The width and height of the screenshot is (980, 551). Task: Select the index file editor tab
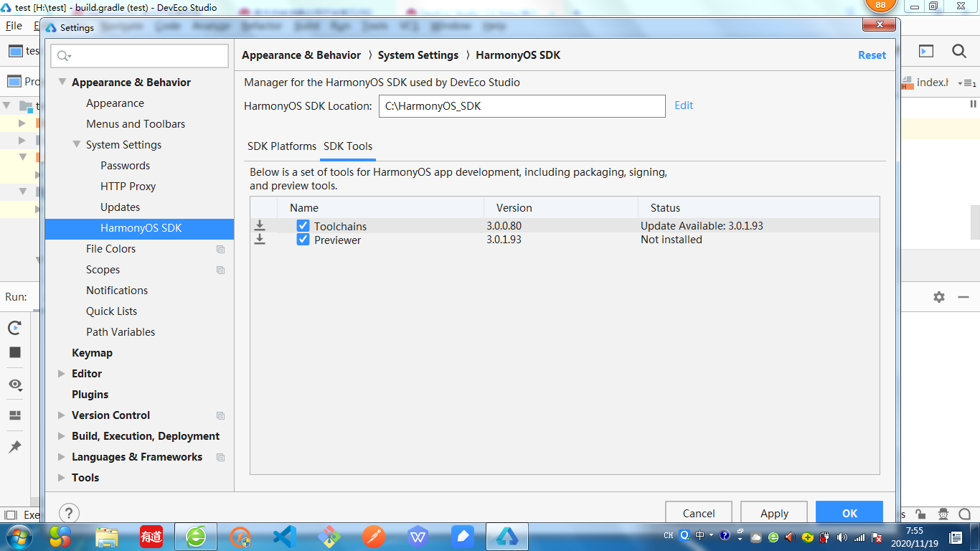(925, 83)
